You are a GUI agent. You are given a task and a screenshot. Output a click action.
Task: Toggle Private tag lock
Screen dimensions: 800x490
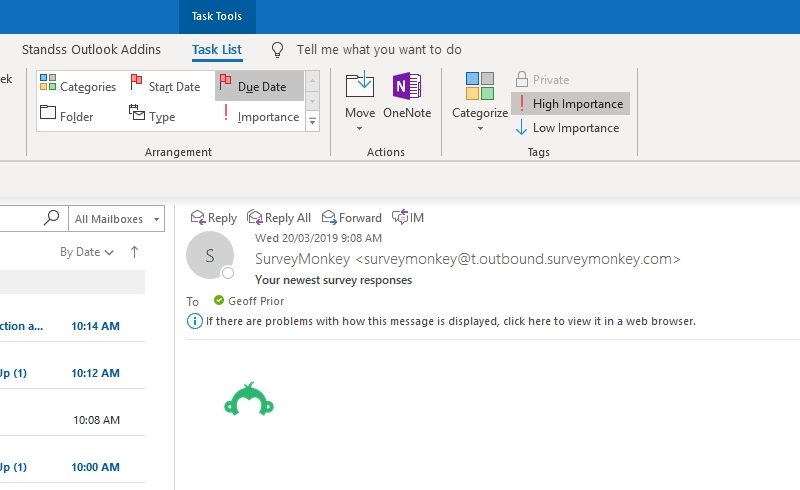[x=542, y=80]
